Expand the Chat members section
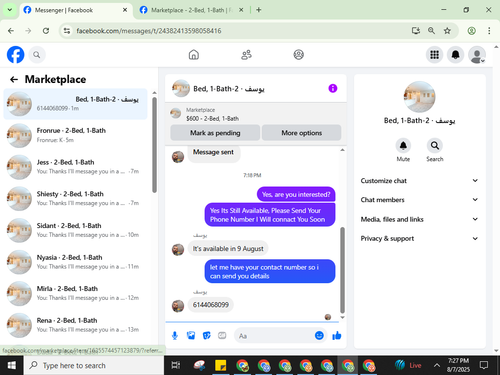The width and height of the screenshot is (500, 375). (419, 200)
